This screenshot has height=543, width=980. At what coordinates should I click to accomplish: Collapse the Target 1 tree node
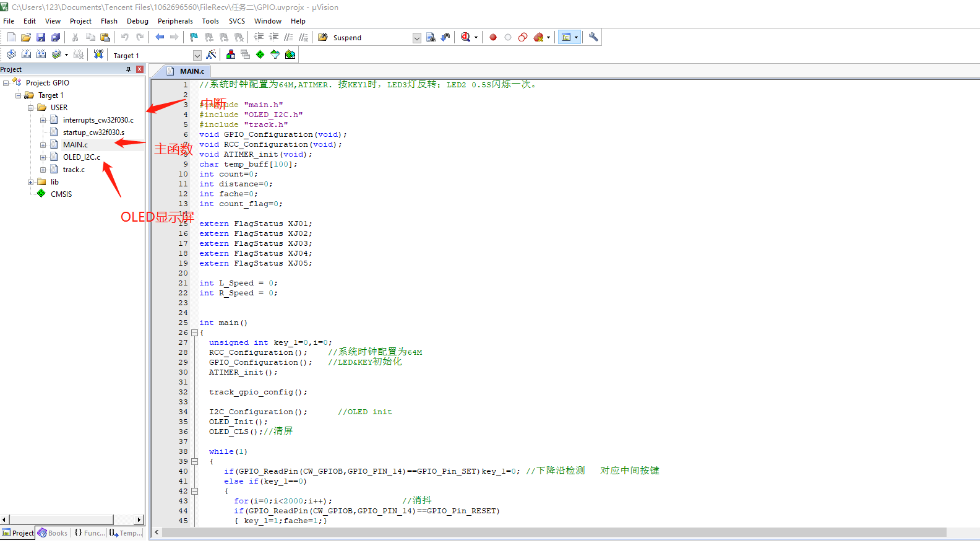pos(18,95)
